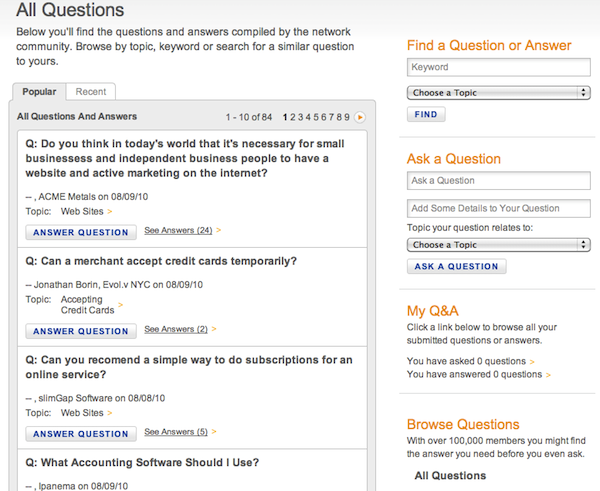Click arrow beside See Answers (2)
The image size is (600, 491).
[x=214, y=329]
